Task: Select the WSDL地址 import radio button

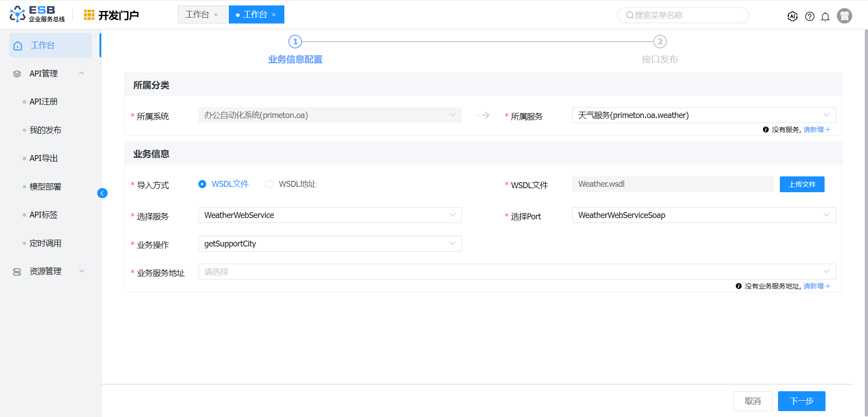Action: (269, 184)
